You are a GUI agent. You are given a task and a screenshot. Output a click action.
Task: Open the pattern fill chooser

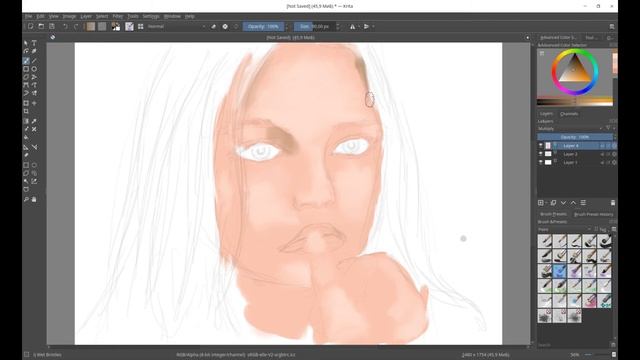click(102, 27)
